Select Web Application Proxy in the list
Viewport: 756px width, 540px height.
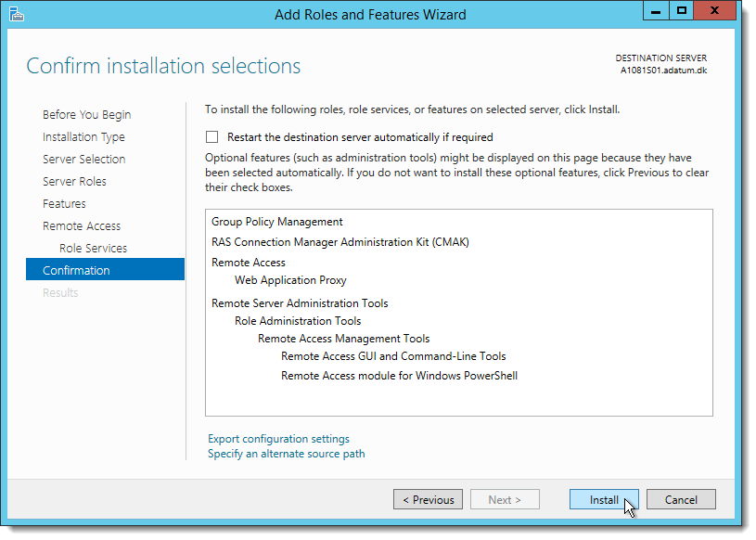[x=290, y=280]
